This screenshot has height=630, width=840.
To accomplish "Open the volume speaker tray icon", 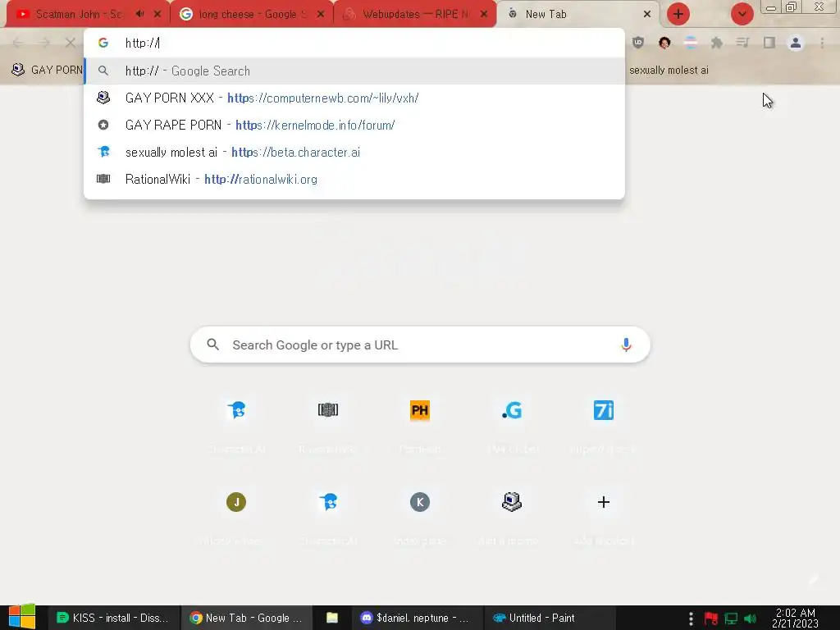I will point(751,619).
